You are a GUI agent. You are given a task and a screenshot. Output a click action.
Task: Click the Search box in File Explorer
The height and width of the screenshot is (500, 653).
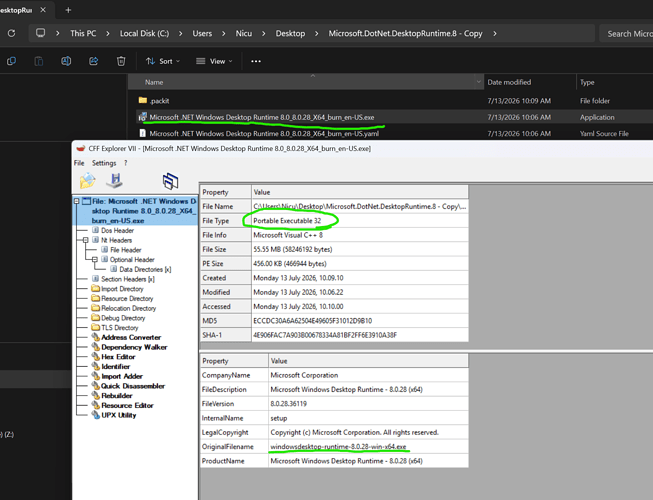coord(626,34)
